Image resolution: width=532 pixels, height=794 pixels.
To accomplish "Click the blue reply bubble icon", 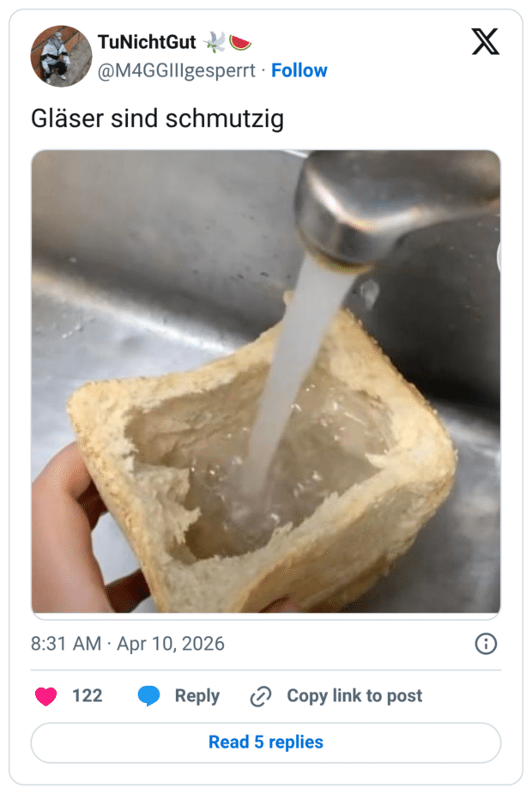I will (149, 696).
